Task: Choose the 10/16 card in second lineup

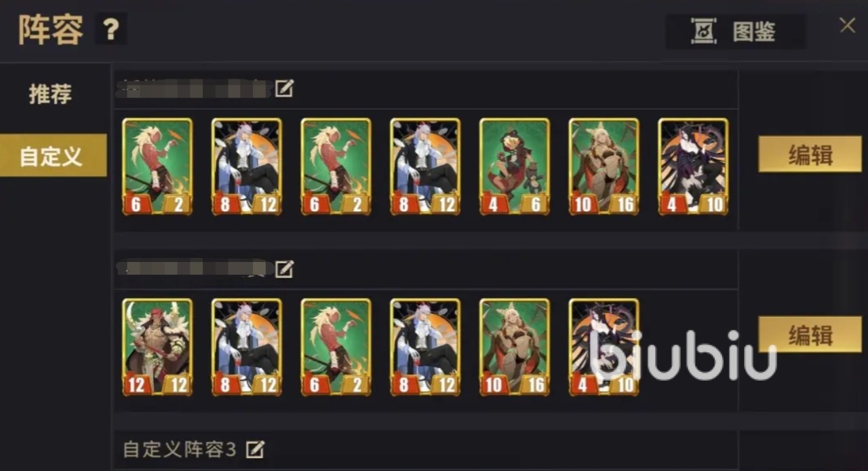Action: click(x=515, y=347)
